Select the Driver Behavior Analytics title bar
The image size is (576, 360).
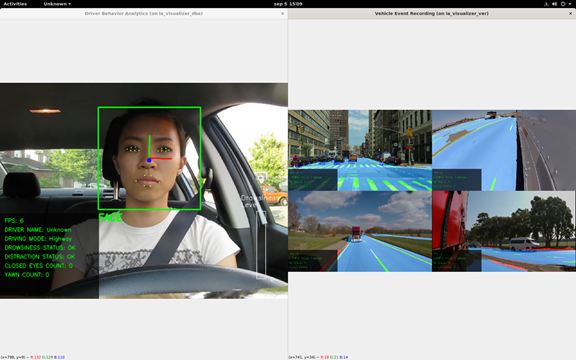[144, 14]
